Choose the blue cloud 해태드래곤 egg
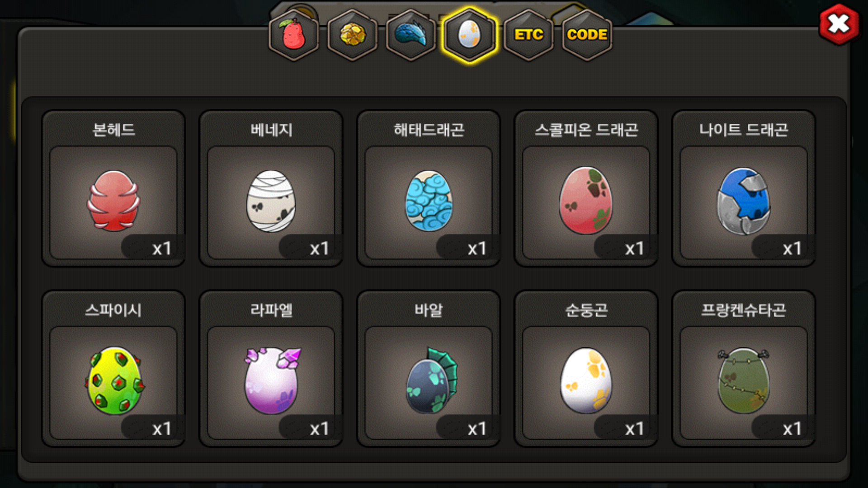Screen dimensions: 868x488 click(429, 201)
